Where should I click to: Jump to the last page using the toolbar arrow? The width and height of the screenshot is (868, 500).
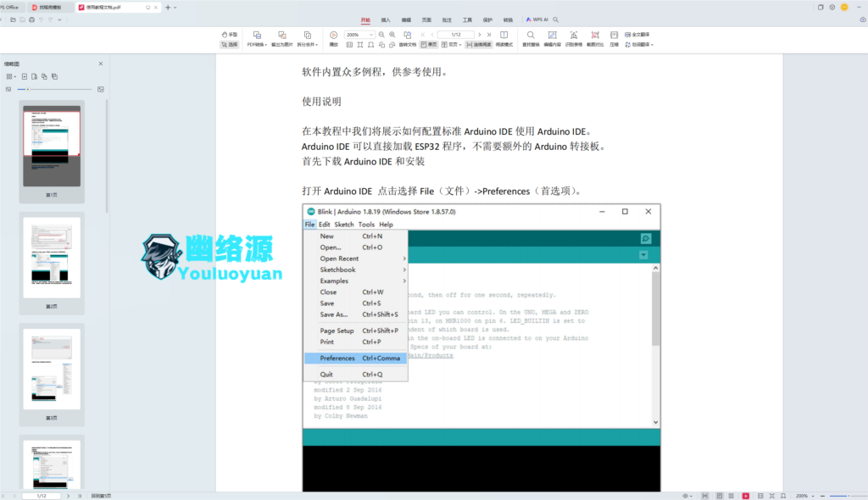[x=489, y=35]
